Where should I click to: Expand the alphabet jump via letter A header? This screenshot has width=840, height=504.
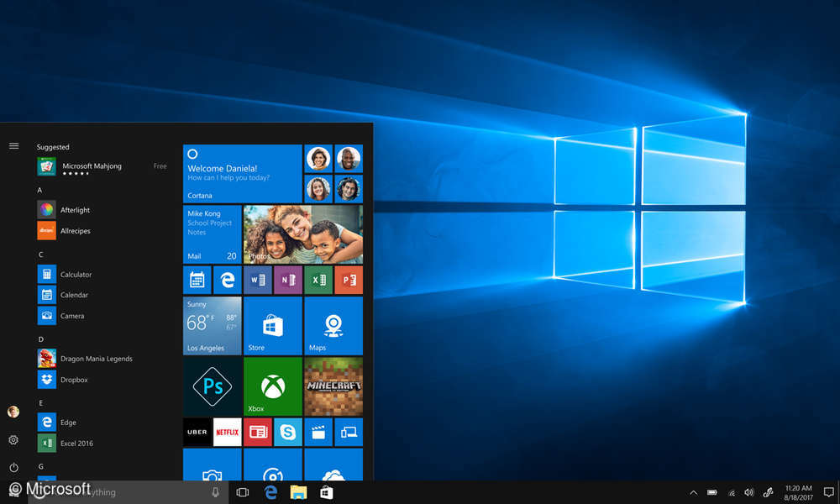[39, 190]
